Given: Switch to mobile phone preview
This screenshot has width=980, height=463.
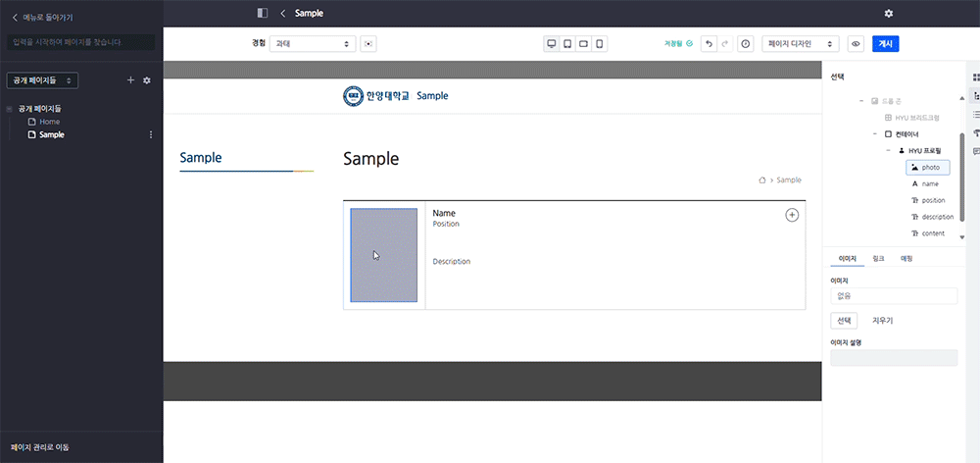Looking at the screenshot, I should [599, 44].
